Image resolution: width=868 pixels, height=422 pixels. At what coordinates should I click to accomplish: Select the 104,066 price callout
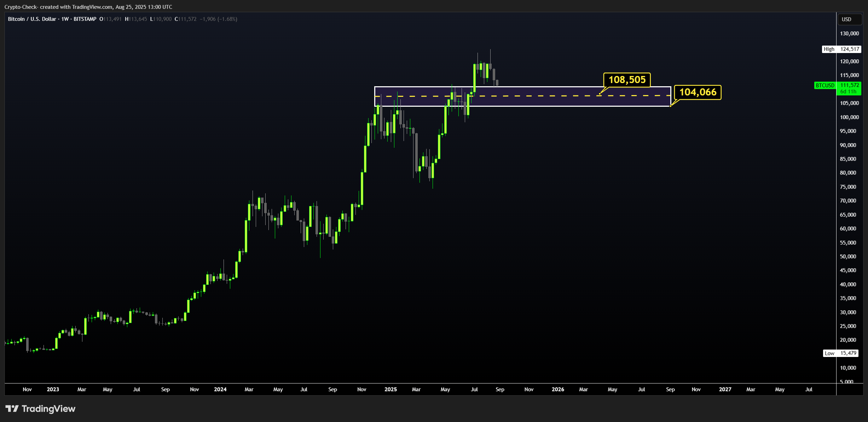pos(698,92)
